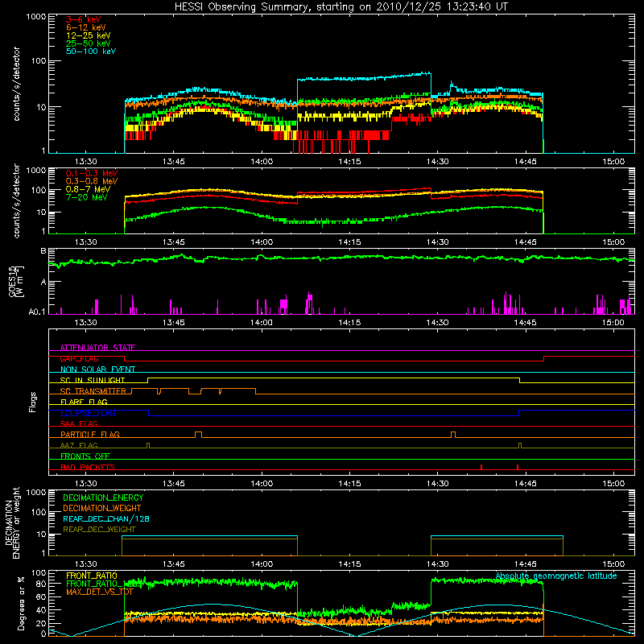644x644 pixels.
Task: Click the vertical Flags axis label
Action: tap(33, 402)
